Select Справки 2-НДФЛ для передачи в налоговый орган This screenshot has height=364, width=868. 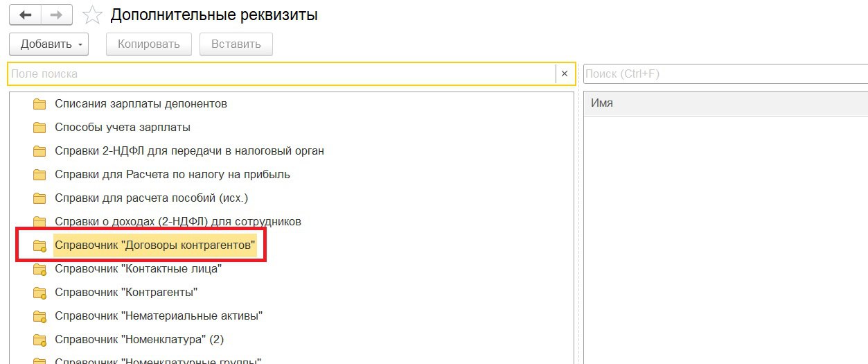189,151
